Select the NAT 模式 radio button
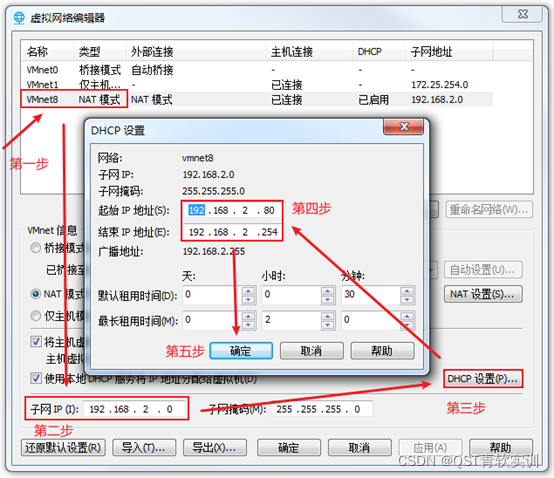Image resolution: width=554 pixels, height=478 pixels. coord(35,294)
